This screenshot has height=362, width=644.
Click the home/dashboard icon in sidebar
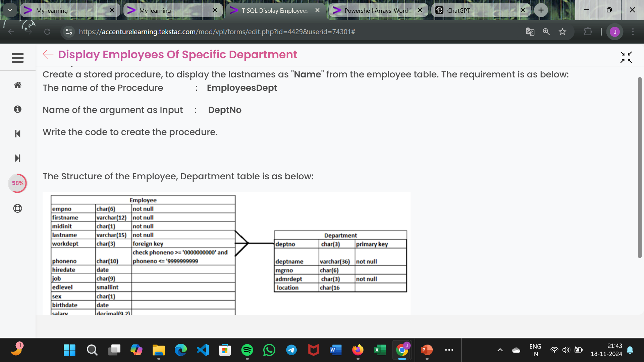click(18, 85)
